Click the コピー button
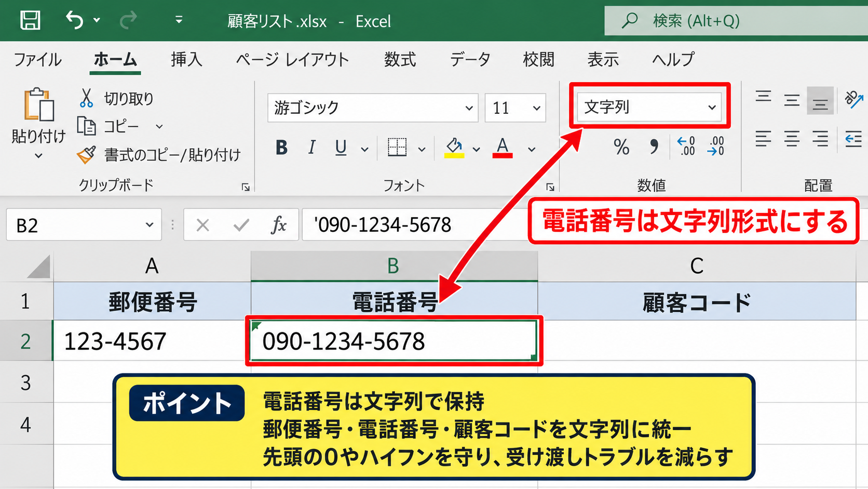868x489 pixels. [x=108, y=126]
